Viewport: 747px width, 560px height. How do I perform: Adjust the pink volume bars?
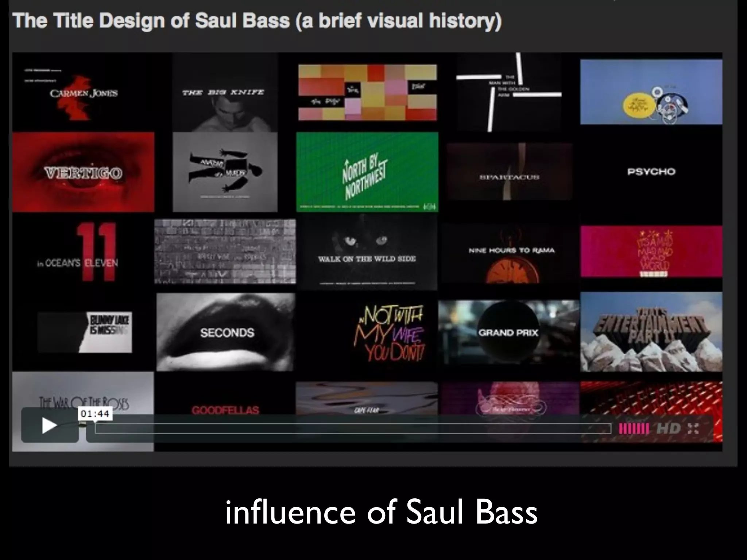[x=634, y=428]
